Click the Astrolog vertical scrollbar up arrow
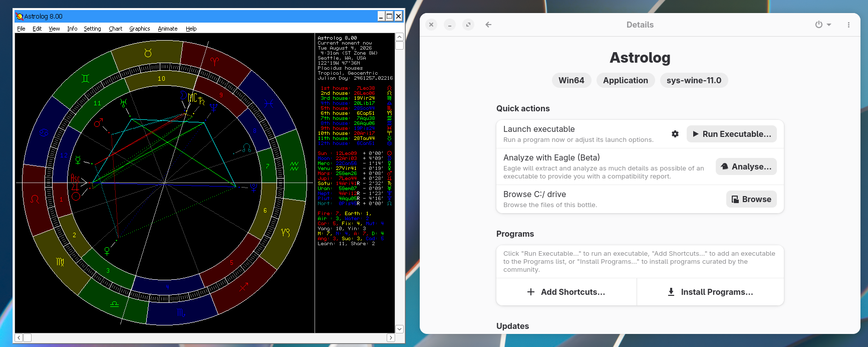This screenshot has width=868, height=347. pos(399,37)
